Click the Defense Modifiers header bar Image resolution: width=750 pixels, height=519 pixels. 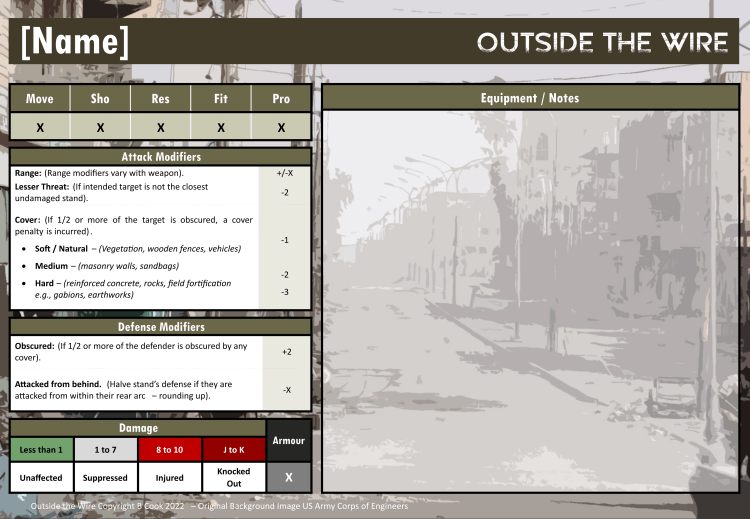(160, 327)
